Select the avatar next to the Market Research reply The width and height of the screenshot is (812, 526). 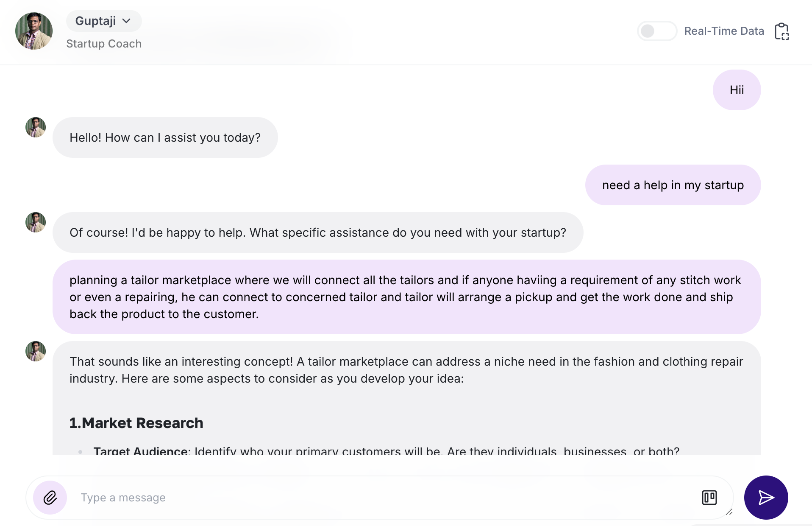click(36, 351)
